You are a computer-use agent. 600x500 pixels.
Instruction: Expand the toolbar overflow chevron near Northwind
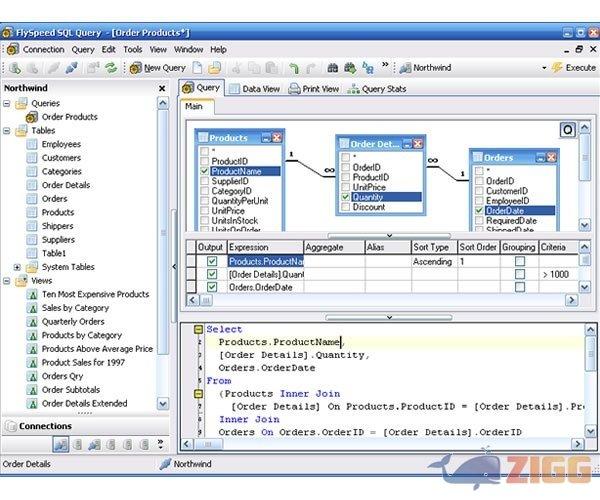pos(385,64)
